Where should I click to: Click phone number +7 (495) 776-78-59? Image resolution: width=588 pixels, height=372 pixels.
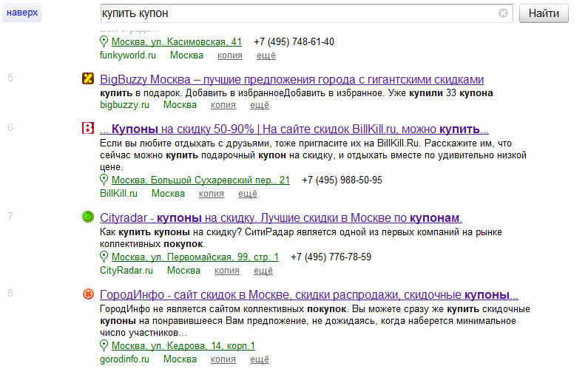[331, 257]
